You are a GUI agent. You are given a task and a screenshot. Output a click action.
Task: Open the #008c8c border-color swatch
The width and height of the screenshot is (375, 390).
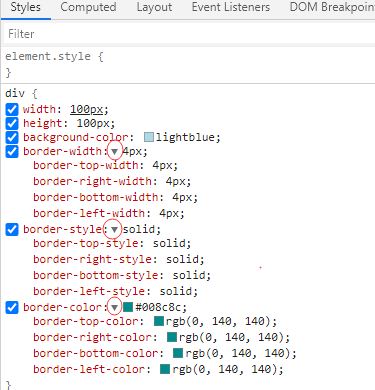point(128,307)
